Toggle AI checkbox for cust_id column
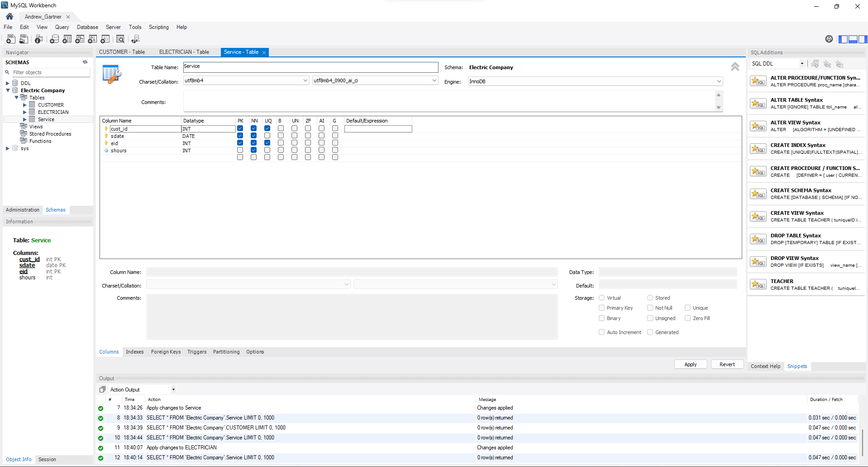 pyautogui.click(x=321, y=128)
